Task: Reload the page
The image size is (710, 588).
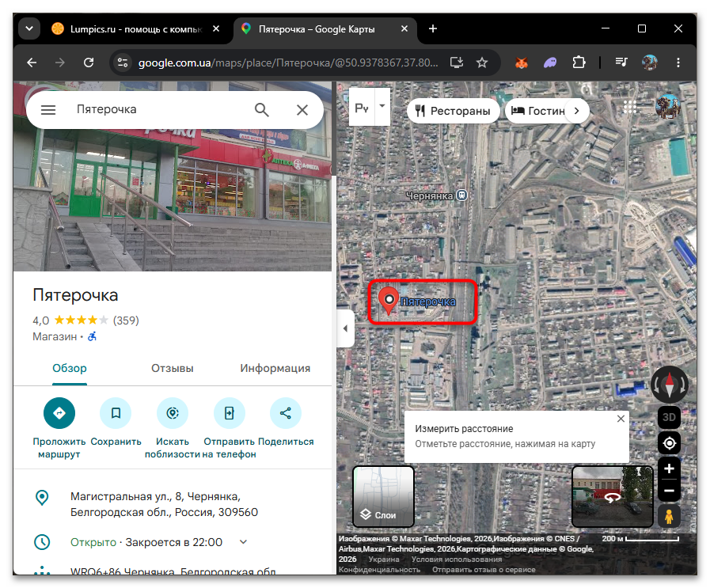Action: click(x=89, y=63)
